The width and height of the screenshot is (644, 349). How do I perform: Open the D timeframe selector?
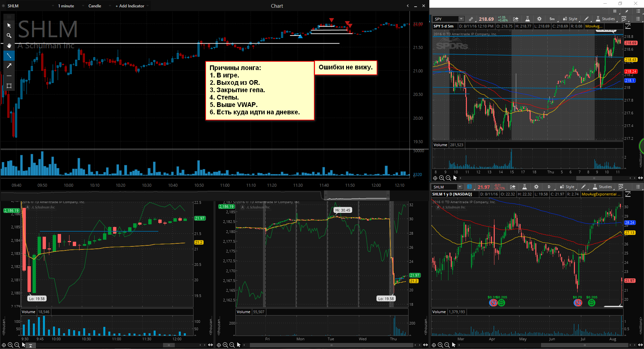(x=549, y=187)
